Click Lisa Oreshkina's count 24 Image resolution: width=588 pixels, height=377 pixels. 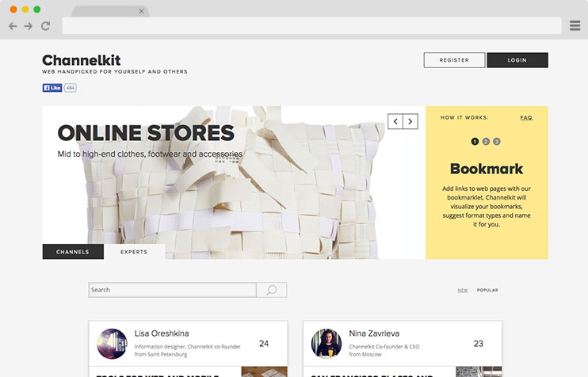pyautogui.click(x=264, y=343)
